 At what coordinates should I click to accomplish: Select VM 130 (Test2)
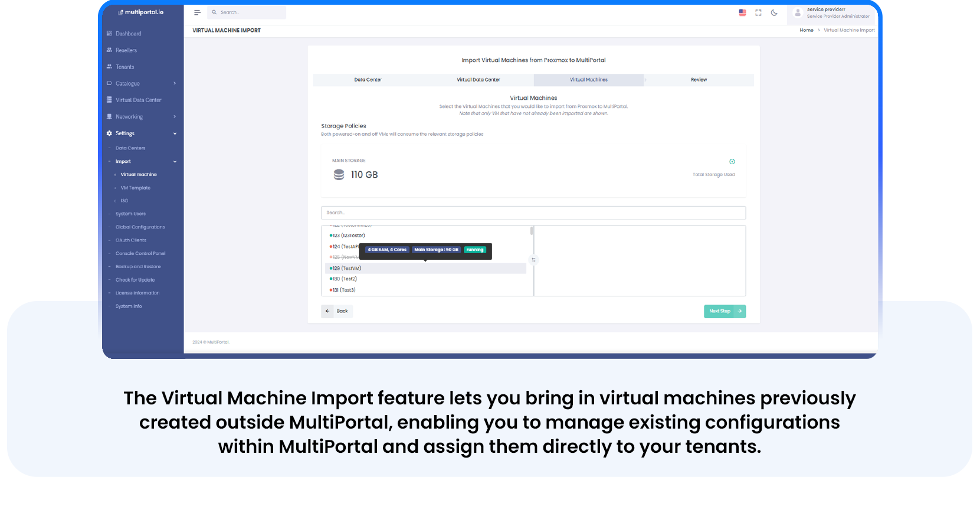point(425,279)
